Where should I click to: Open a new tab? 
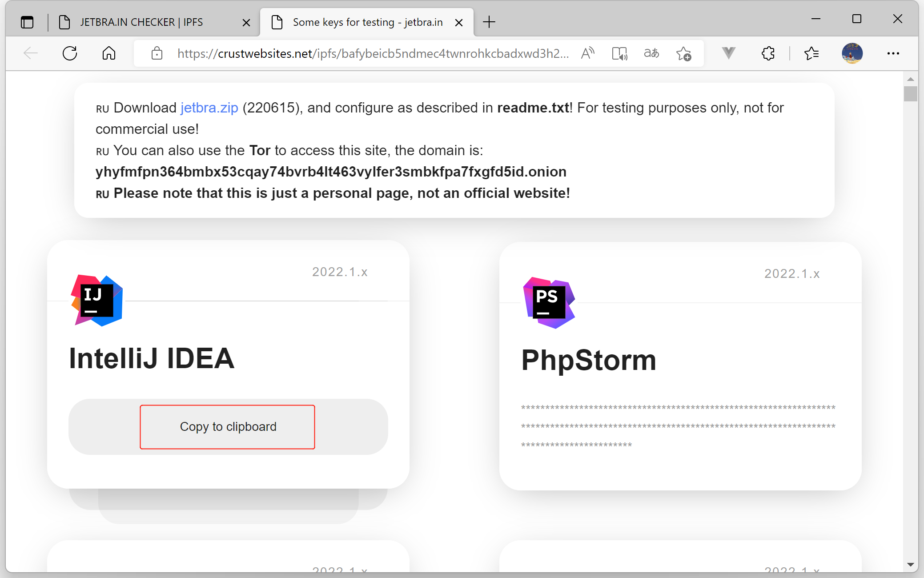pos(489,22)
